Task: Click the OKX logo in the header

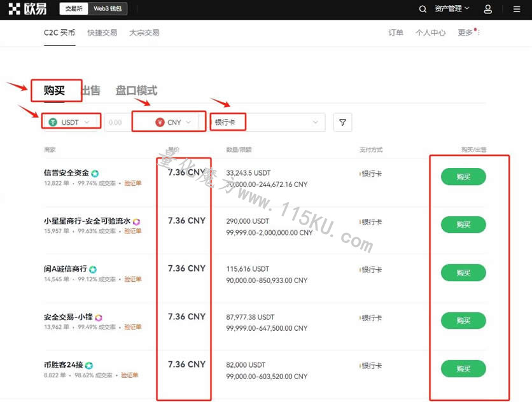Action: pyautogui.click(x=27, y=8)
